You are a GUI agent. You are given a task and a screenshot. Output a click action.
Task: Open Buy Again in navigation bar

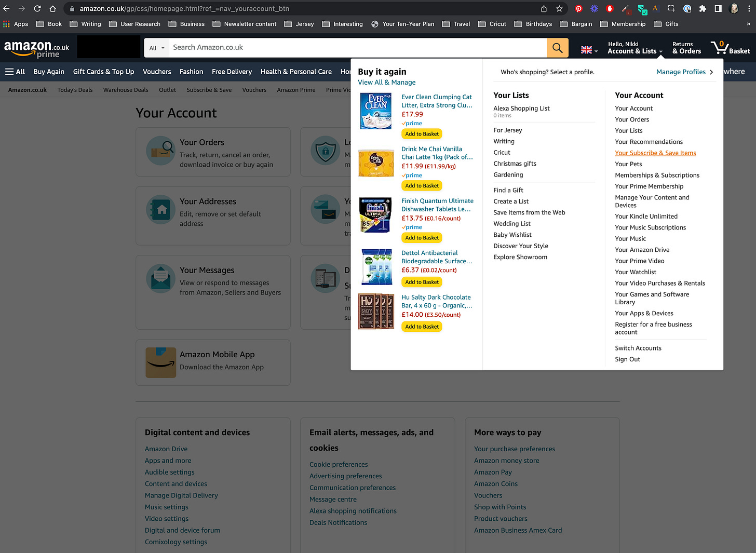click(x=49, y=72)
